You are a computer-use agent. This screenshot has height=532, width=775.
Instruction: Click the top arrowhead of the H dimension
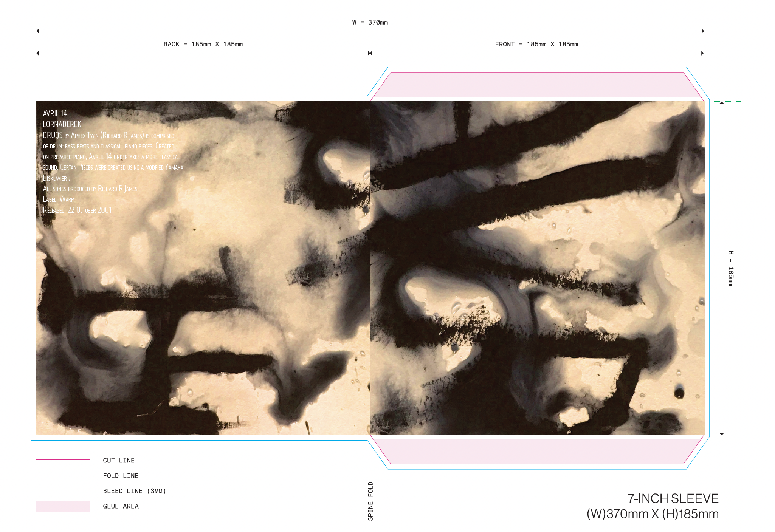(722, 103)
